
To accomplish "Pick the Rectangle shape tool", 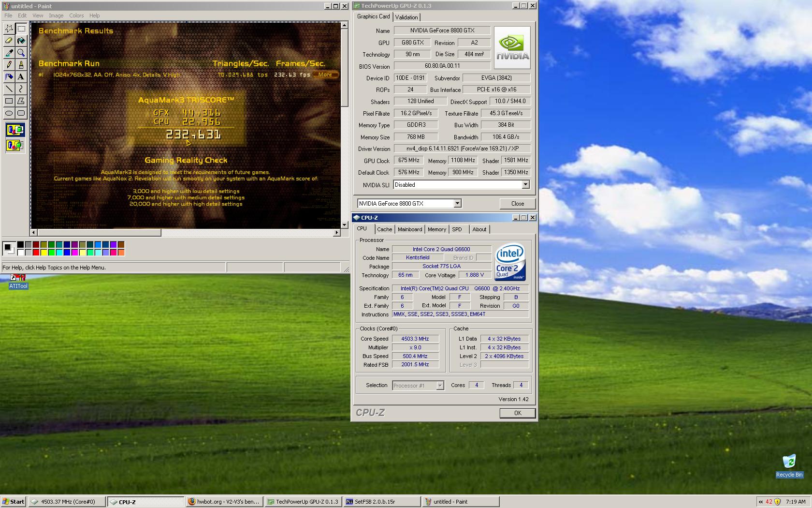I will pyautogui.click(x=9, y=101).
